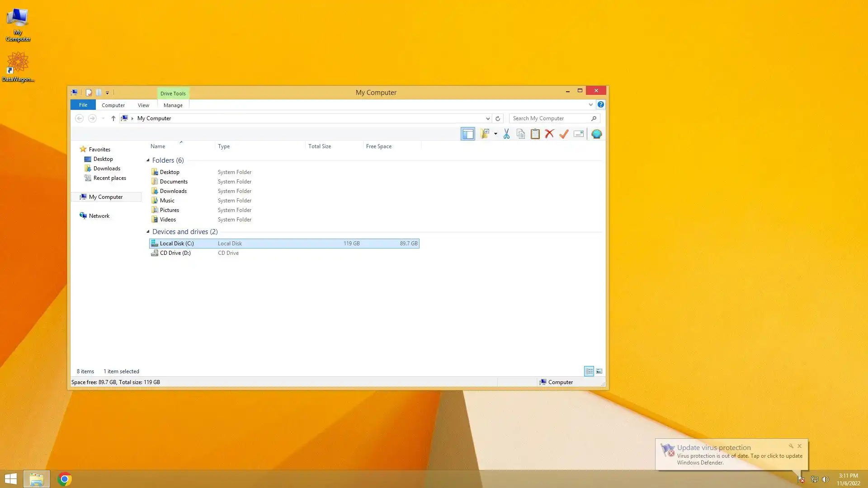This screenshot has width=868, height=488.
Task: Click the blue shell icon in toolbar
Action: coord(596,134)
